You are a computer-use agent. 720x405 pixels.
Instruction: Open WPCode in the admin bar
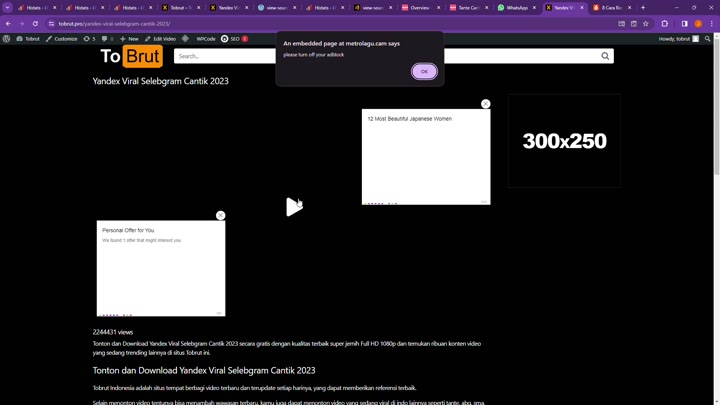click(206, 39)
